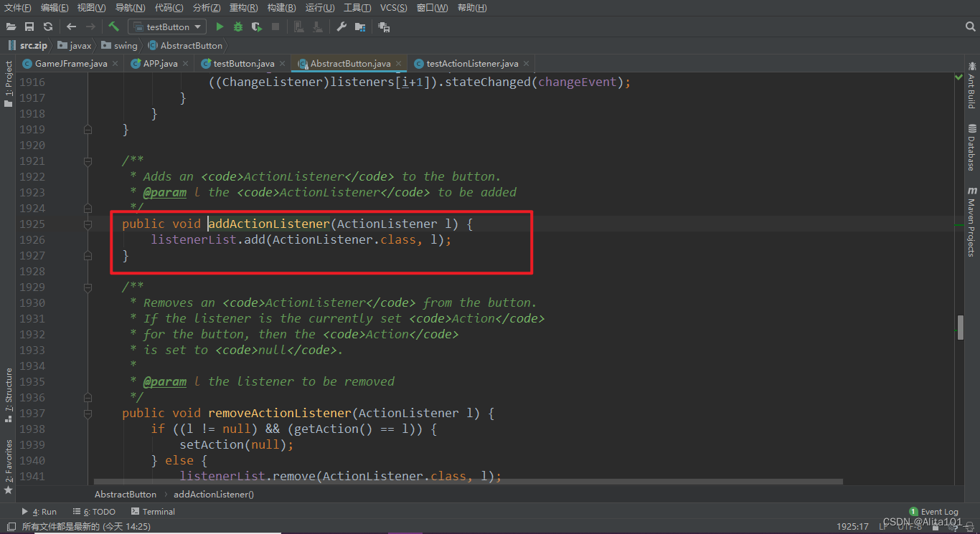Screen dimensions: 980x534
Task: Collapse addActionListener method fold at line 1925
Action: [x=88, y=224]
